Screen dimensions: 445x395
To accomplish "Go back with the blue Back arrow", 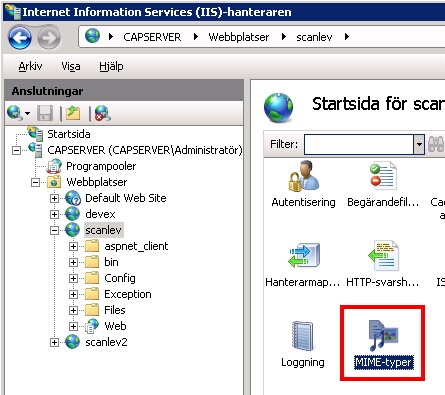I will [x=20, y=38].
